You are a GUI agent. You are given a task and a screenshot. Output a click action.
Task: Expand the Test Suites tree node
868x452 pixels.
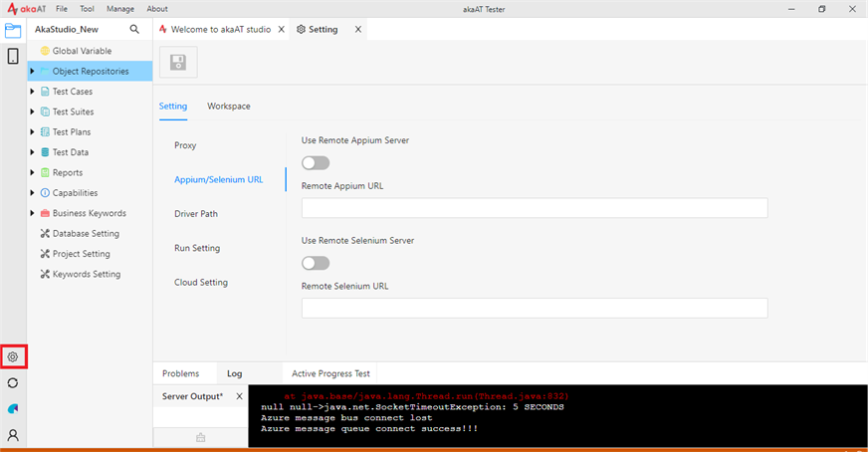pyautogui.click(x=32, y=112)
